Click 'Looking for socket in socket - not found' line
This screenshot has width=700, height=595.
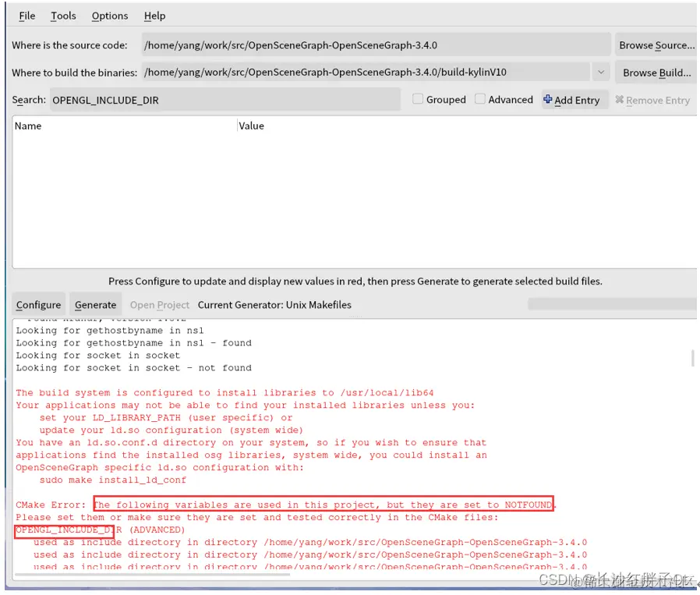click(x=133, y=367)
